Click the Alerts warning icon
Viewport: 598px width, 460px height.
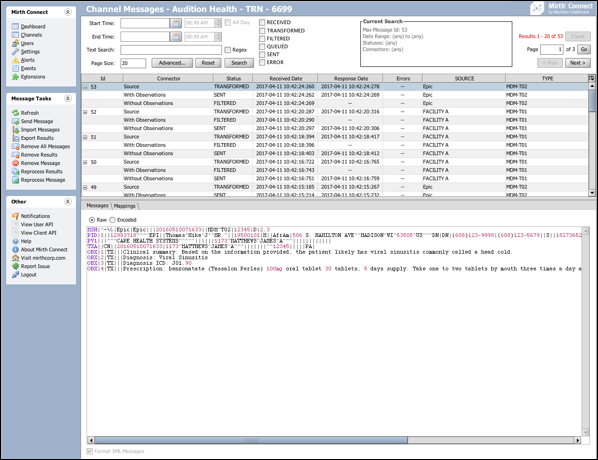coord(15,60)
